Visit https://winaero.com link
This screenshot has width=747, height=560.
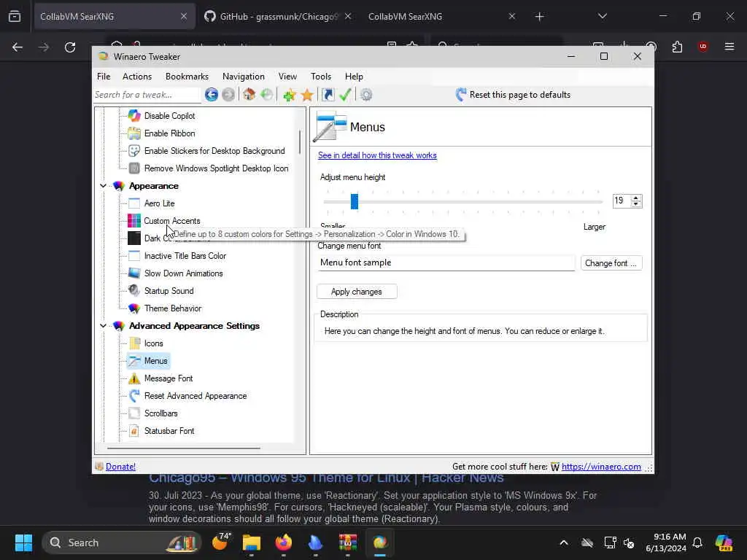[601, 467]
